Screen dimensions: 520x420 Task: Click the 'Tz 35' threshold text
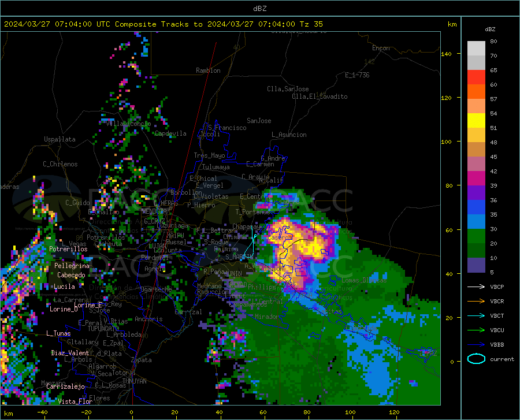tap(311, 24)
